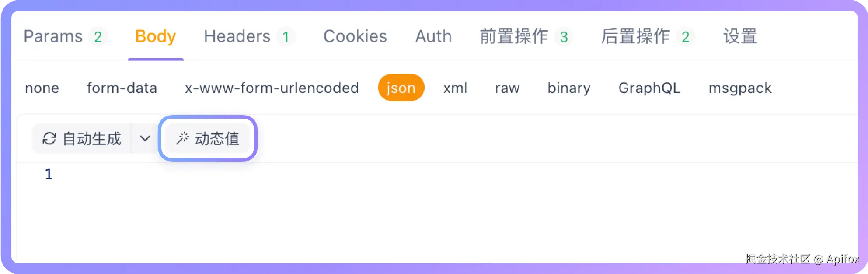Click the 前置操作 count badge showing 3

click(x=564, y=37)
